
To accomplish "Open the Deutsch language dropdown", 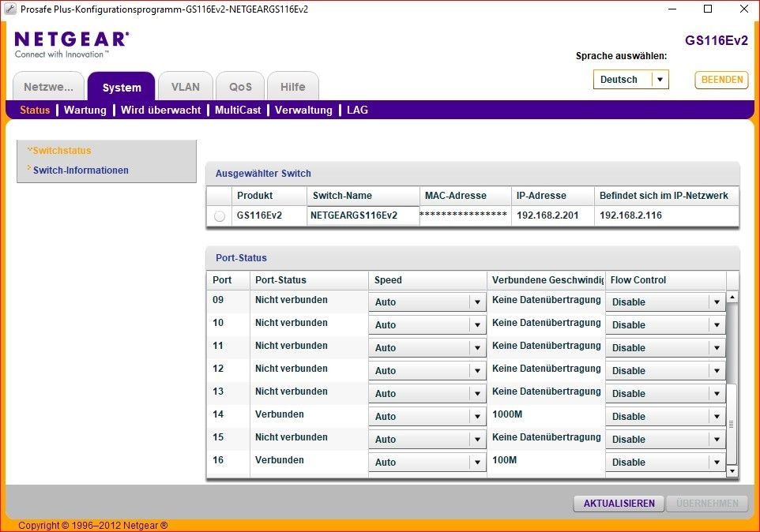I will pyautogui.click(x=660, y=80).
